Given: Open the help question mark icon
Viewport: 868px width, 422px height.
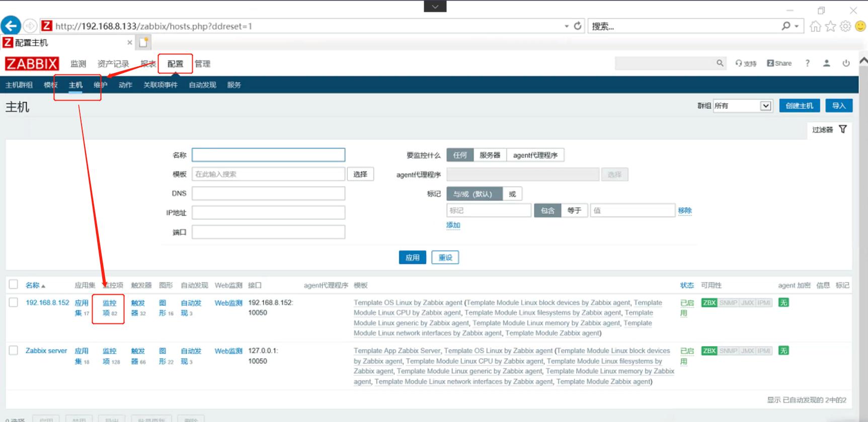Looking at the screenshot, I should tap(808, 63).
